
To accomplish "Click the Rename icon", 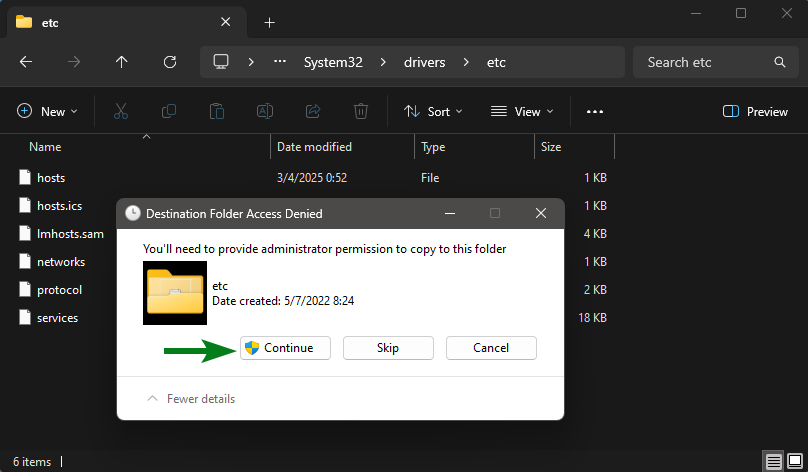I will [265, 111].
